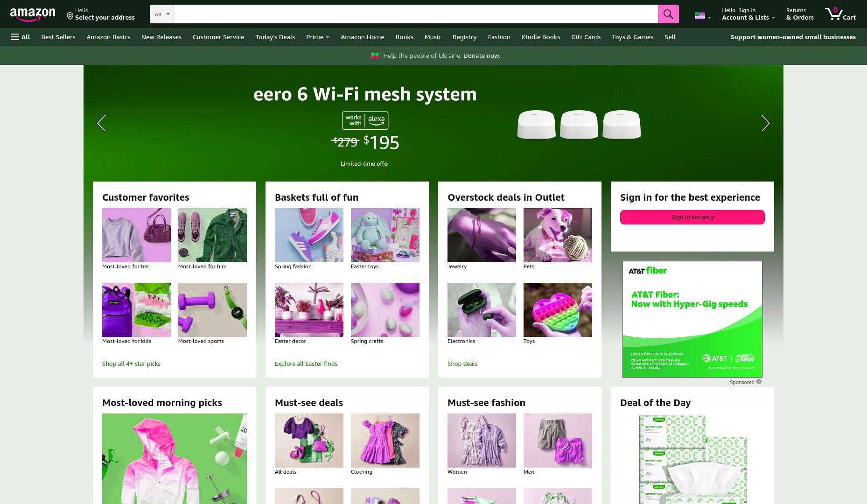Screen dimensions: 867x504
Task: Click eero 6 Wi-Fi mesh system headline
Action: coord(365,94)
